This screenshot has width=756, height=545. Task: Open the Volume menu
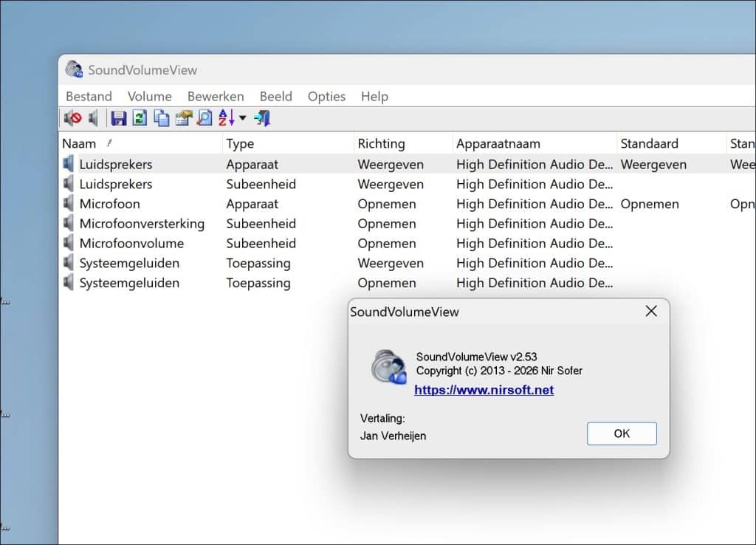tap(149, 97)
